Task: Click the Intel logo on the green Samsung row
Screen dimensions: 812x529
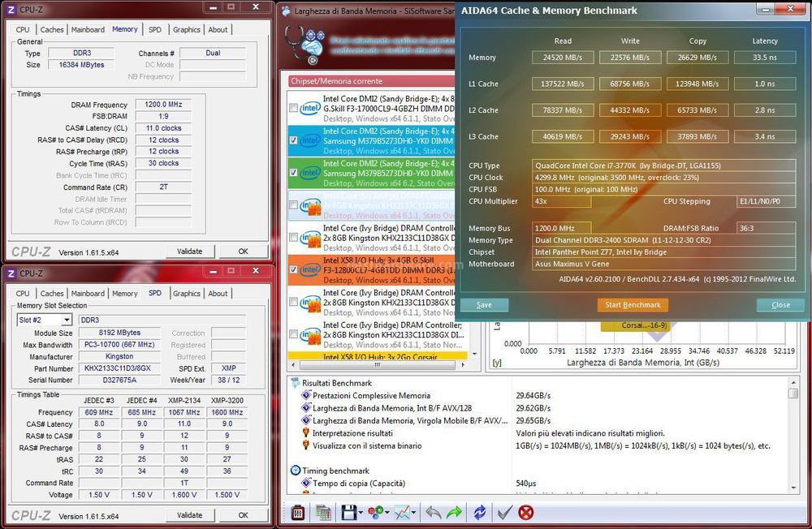Action: [310, 172]
